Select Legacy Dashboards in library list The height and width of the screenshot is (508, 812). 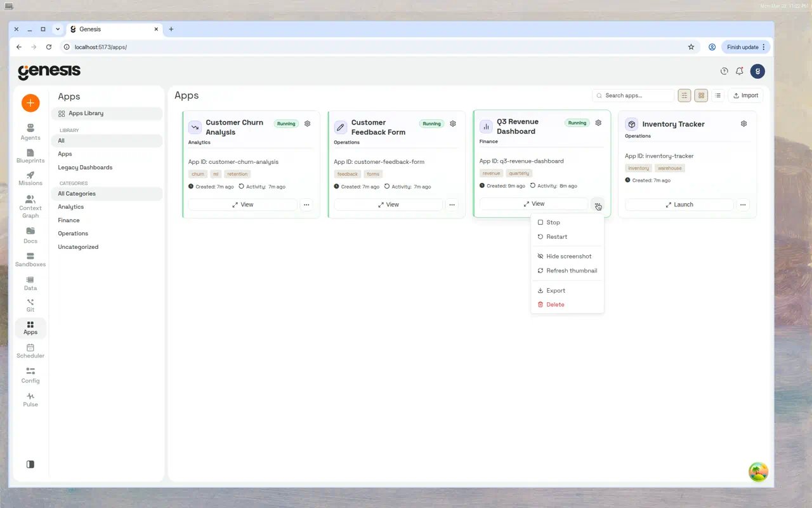pos(107,168)
